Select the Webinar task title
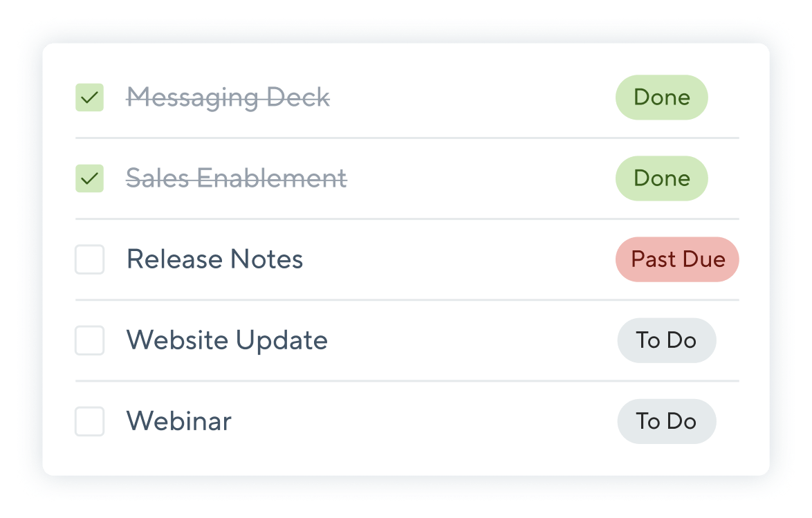Viewport: 812px width, 518px height. 179,421
